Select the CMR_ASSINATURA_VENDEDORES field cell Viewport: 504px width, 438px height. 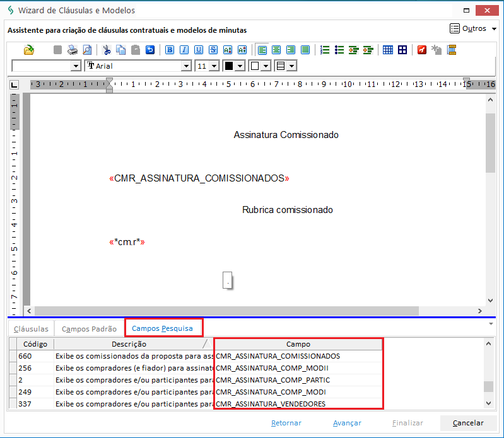(x=298, y=404)
